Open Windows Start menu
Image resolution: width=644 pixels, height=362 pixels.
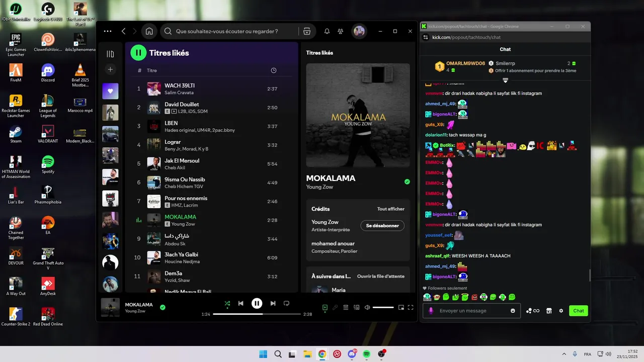coord(263,354)
